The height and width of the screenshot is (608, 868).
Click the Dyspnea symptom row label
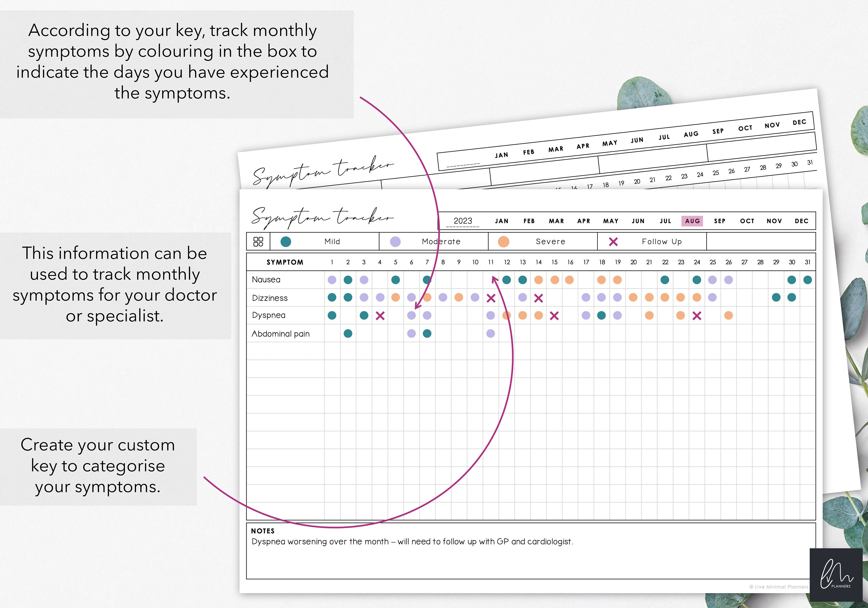click(x=269, y=315)
